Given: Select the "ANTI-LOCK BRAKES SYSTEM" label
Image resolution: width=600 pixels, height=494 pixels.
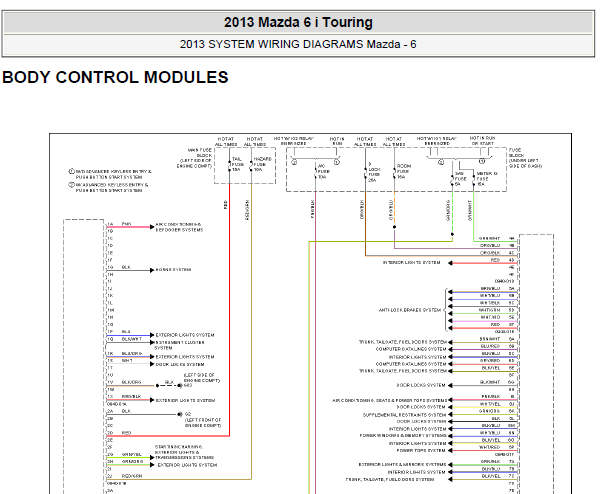Looking at the screenshot, I should 409,310.
